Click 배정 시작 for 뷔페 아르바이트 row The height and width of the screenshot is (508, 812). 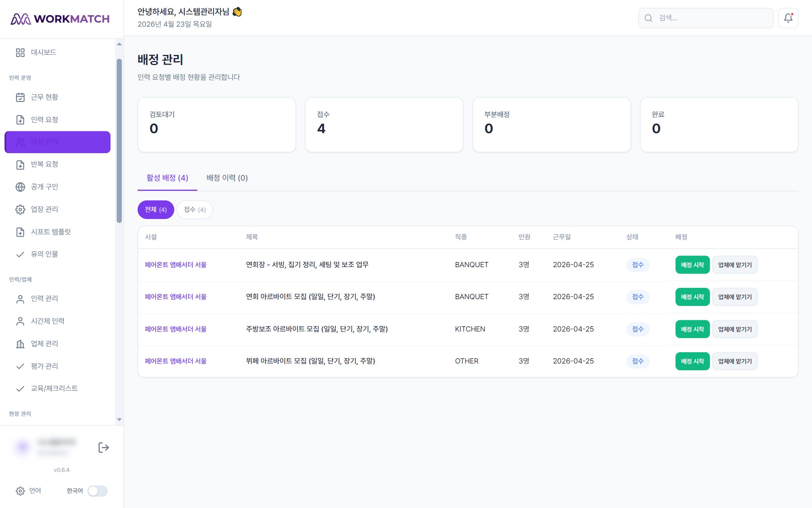(x=692, y=361)
